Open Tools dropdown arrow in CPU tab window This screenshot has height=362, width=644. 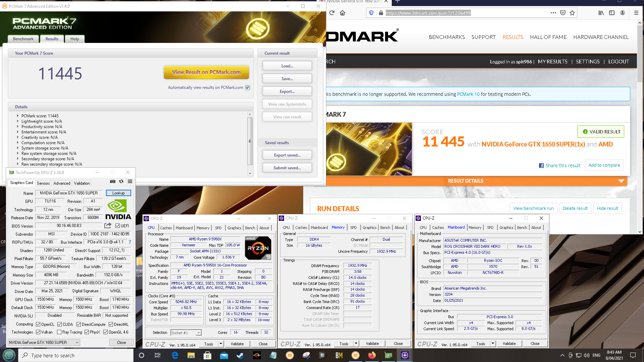pos(221,344)
